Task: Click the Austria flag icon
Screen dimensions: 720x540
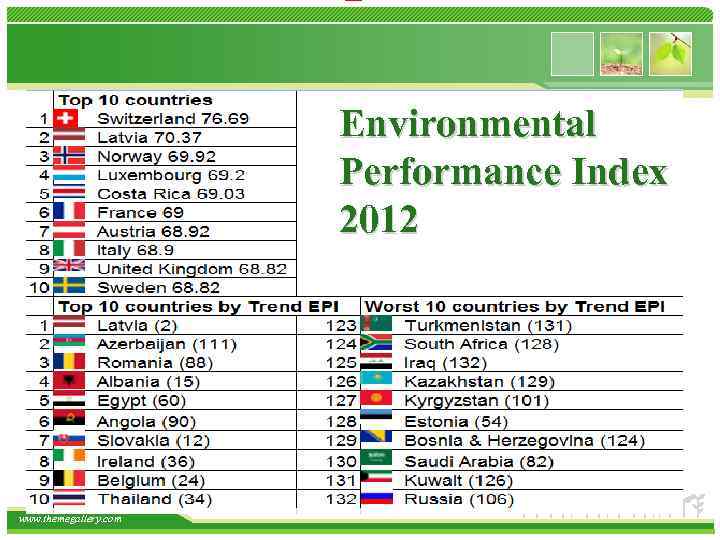Action: (x=69, y=230)
